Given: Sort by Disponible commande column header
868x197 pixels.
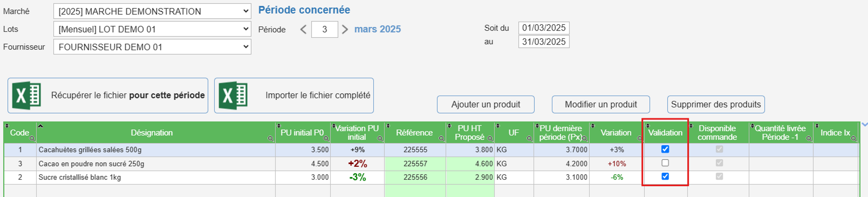Looking at the screenshot, I should click(717, 133).
